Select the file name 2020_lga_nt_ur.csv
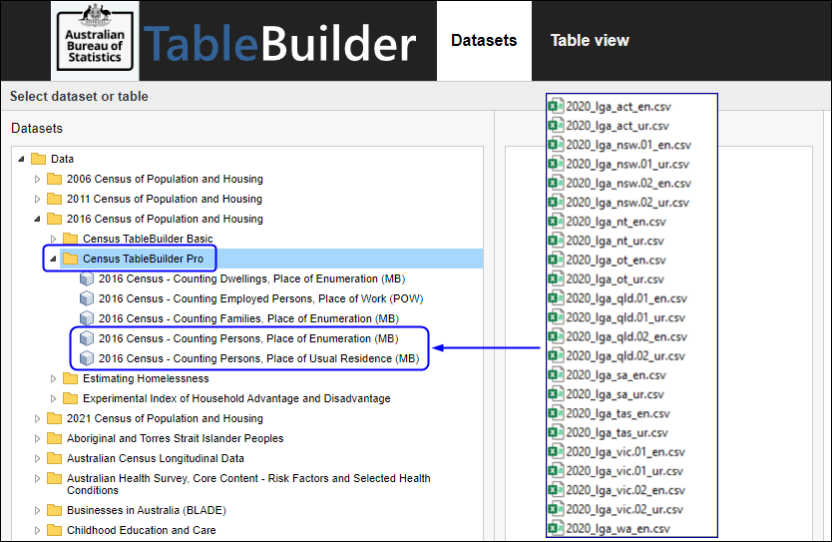 (x=614, y=241)
